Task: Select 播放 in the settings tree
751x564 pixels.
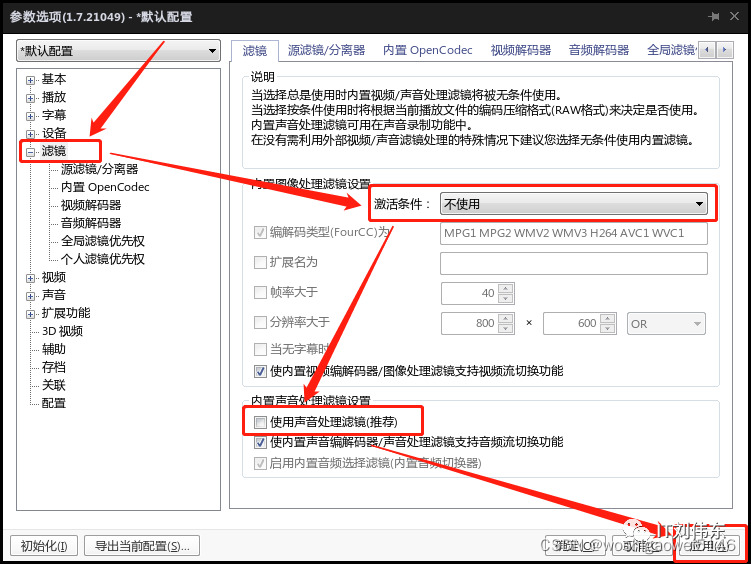Action: pyautogui.click(x=54, y=97)
